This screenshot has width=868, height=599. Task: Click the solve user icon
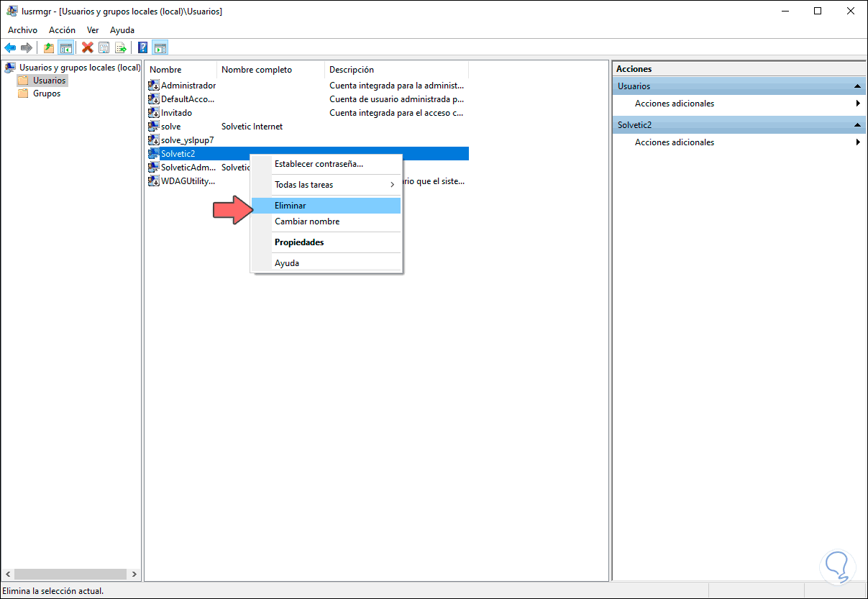pos(153,127)
